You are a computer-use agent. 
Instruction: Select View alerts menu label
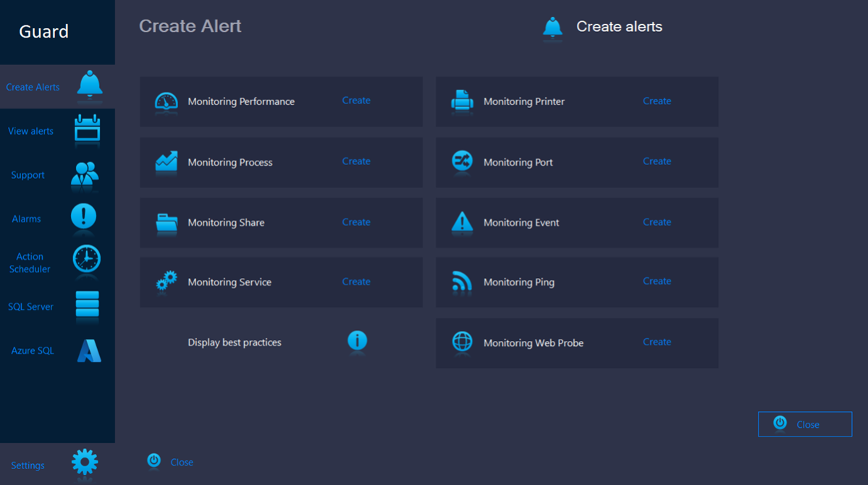click(30, 131)
